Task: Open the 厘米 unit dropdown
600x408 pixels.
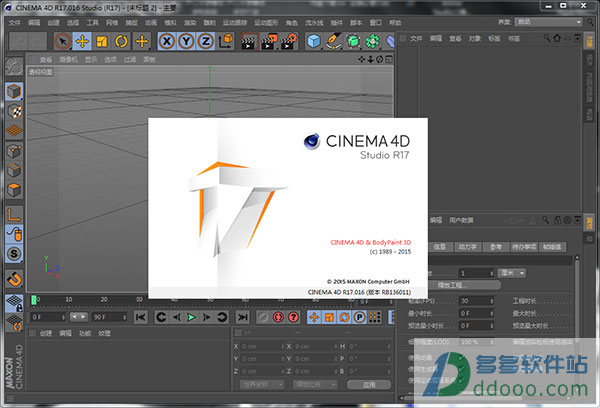Action: (x=512, y=273)
